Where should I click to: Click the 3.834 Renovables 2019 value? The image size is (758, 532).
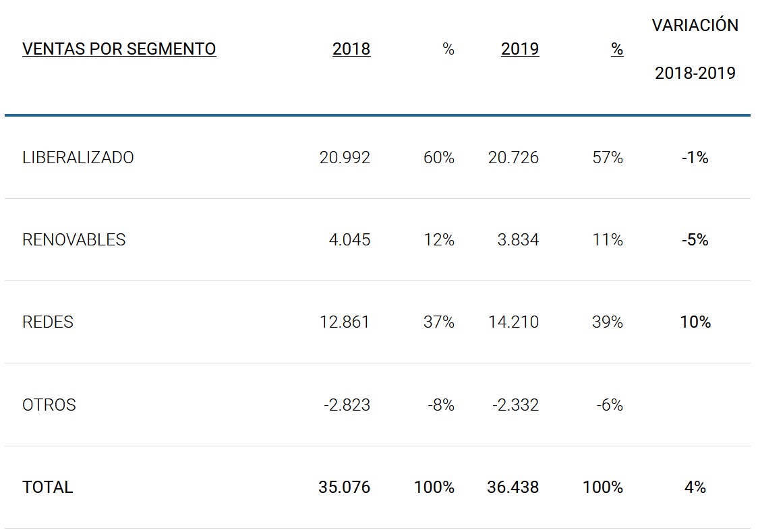[518, 240]
